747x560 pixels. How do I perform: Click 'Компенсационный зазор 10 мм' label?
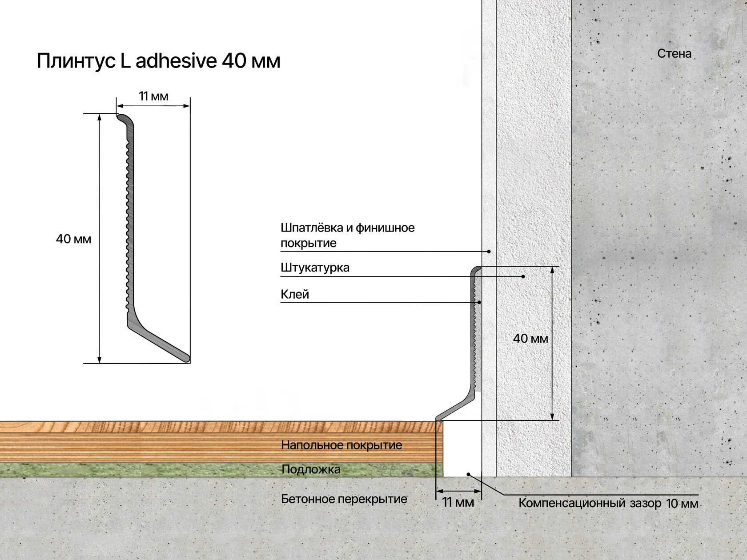608,504
